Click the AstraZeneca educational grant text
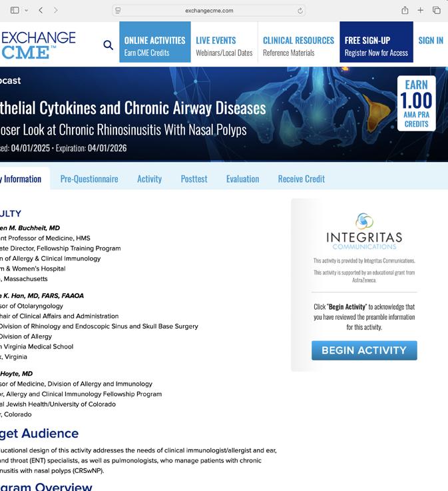 (364, 276)
